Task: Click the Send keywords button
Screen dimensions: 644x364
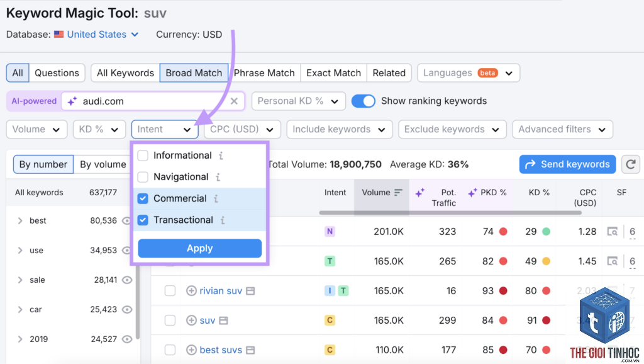Action: pyautogui.click(x=567, y=164)
